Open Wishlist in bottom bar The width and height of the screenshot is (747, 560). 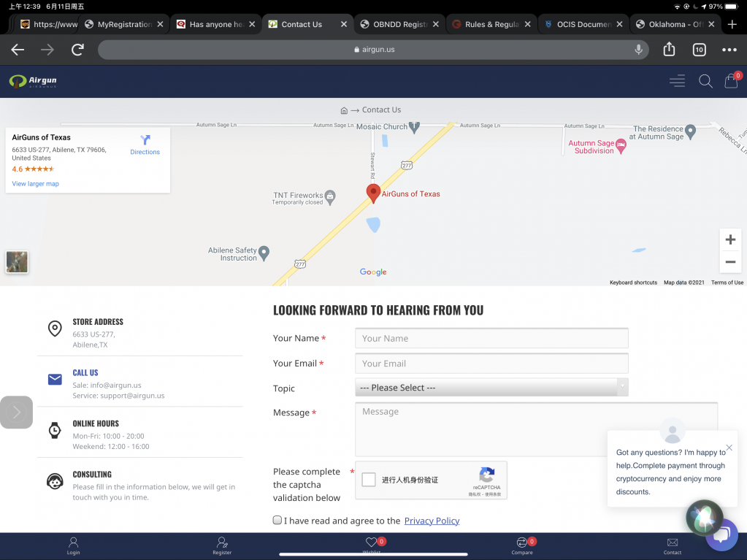[372, 545]
